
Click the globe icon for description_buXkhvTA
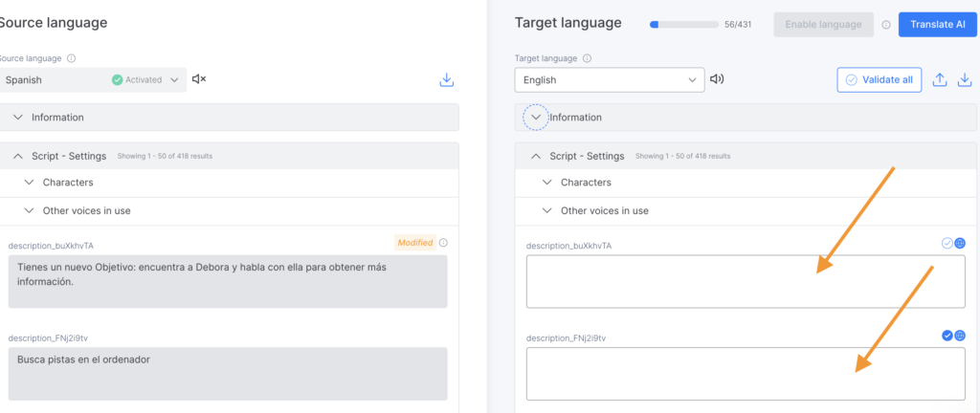tap(959, 244)
